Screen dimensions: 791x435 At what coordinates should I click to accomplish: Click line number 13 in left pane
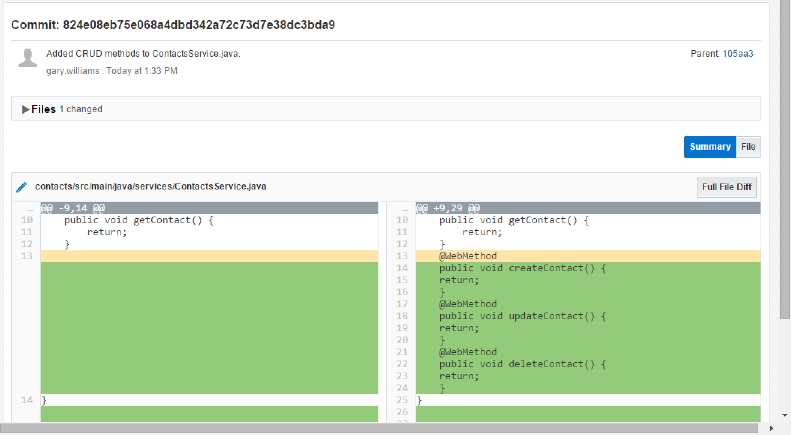[x=27, y=256]
